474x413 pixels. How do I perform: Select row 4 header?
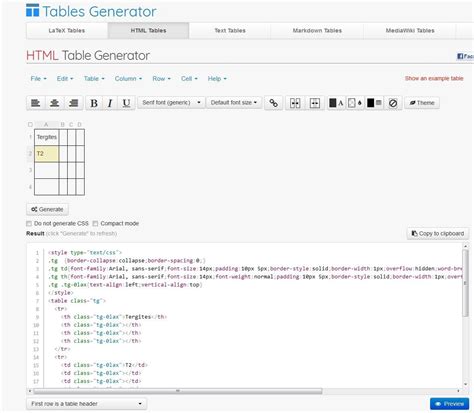coord(30,187)
